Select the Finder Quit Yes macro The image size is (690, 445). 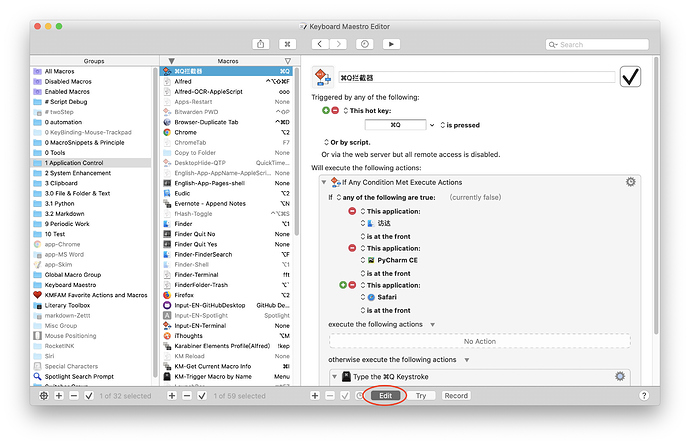[x=227, y=244]
